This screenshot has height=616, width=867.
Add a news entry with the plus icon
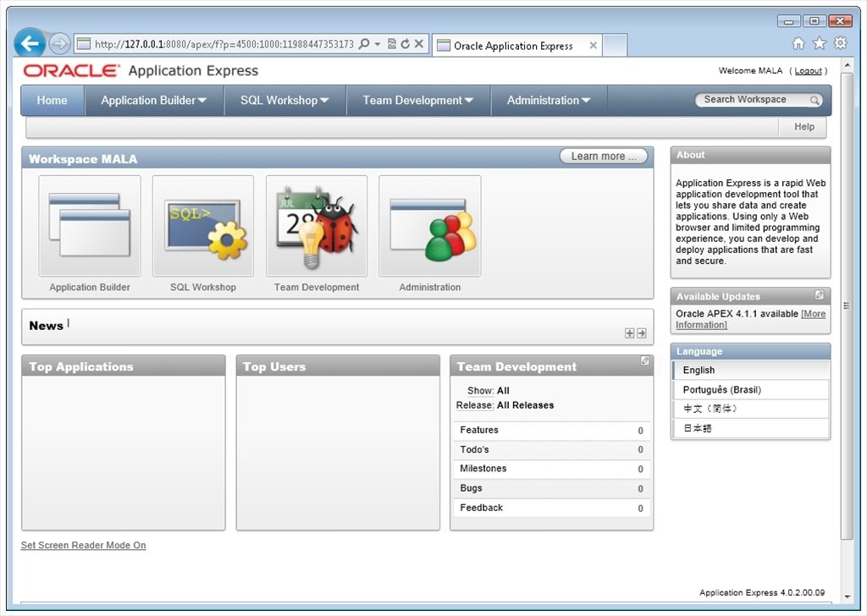[629, 333]
